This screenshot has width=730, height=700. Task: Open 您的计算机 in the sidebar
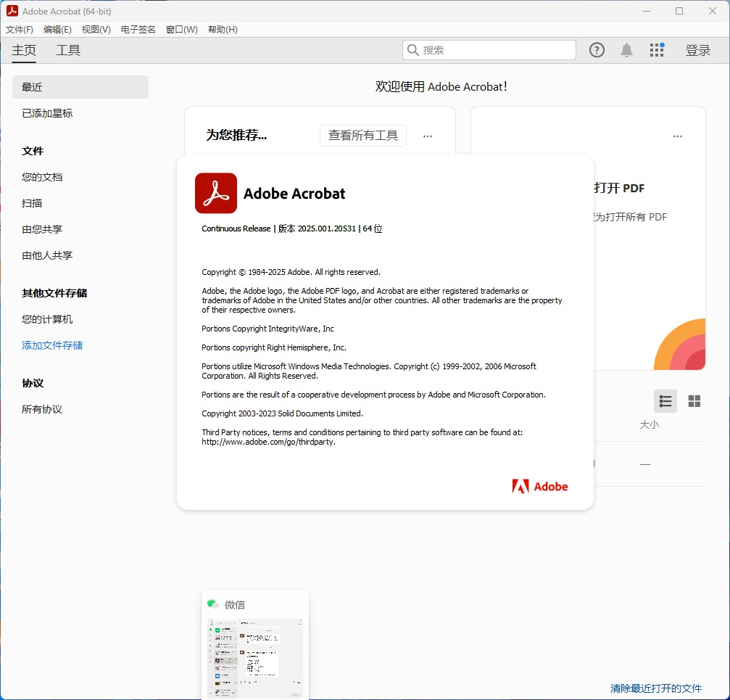47,319
